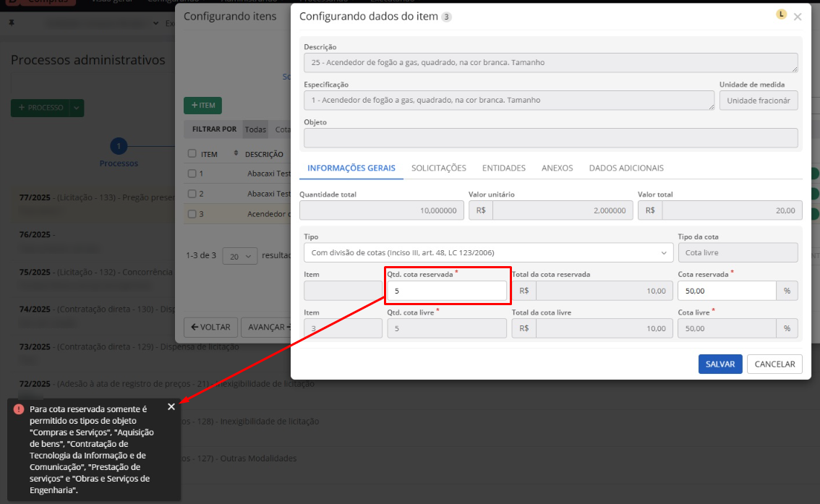Click the VOLTAR button
The width and height of the screenshot is (820, 504).
pos(210,328)
